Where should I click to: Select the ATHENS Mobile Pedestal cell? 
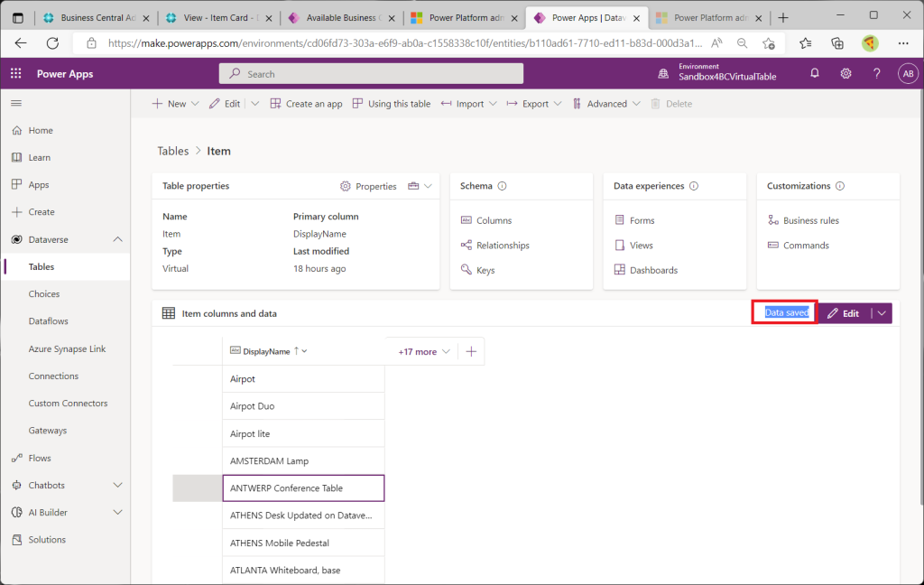click(303, 543)
